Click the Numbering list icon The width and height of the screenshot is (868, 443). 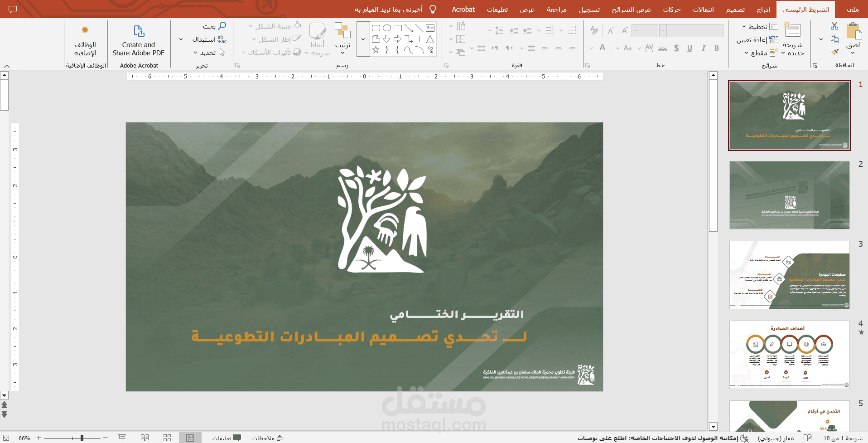click(x=550, y=30)
